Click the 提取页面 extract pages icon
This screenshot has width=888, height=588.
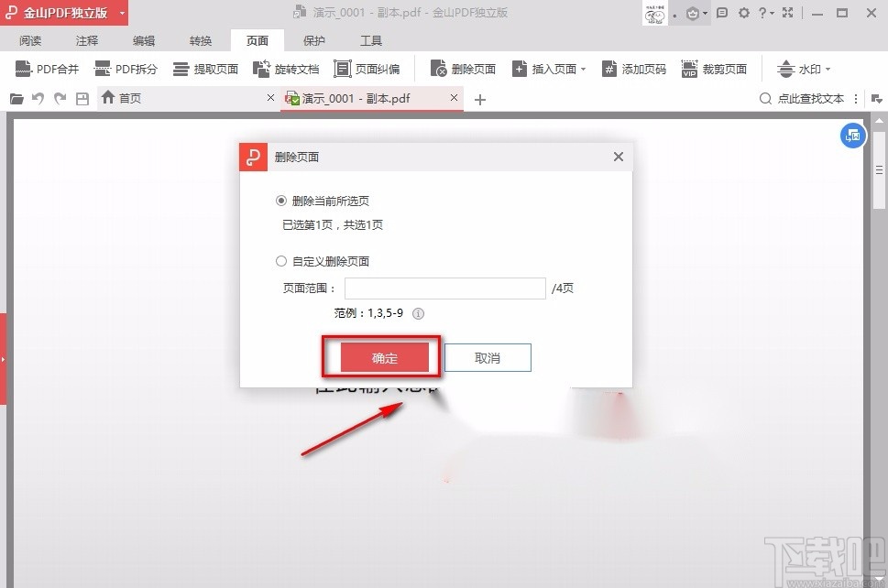point(205,68)
